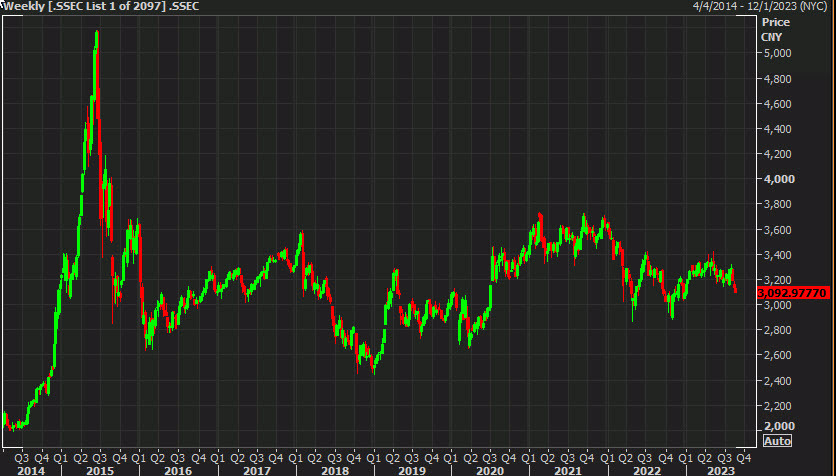
Task: Click the 2,800 price axis value
Action: (777, 330)
